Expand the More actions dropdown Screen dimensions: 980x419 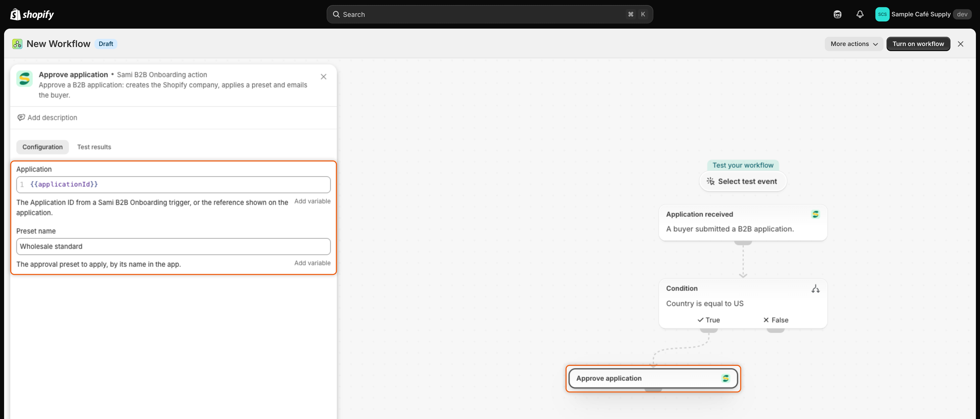[854, 44]
